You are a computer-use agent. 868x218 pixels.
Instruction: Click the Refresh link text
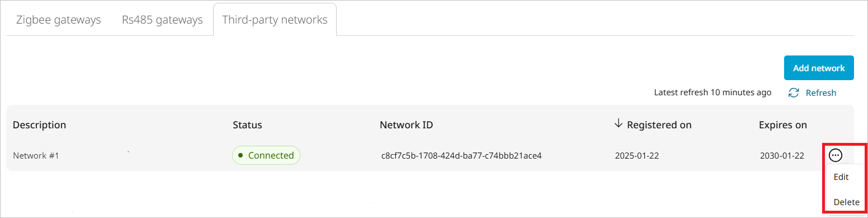tap(821, 92)
